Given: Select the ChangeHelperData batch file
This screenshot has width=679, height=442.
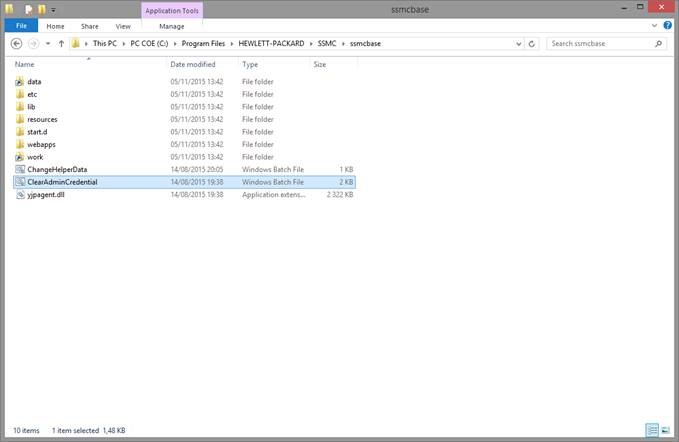Looking at the screenshot, I should click(x=57, y=169).
